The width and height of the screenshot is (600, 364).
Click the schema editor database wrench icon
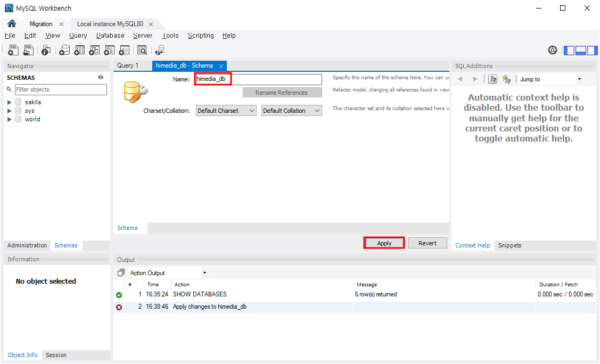click(135, 92)
